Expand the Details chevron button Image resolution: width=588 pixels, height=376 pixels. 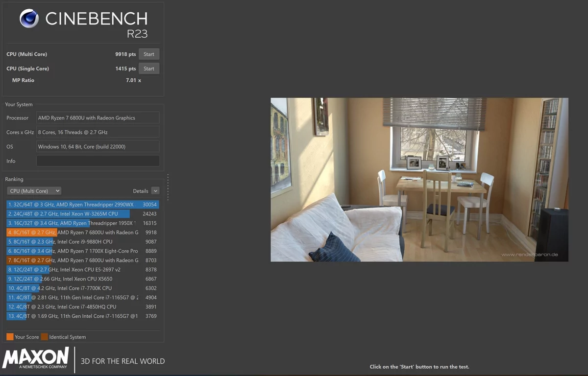pos(155,191)
